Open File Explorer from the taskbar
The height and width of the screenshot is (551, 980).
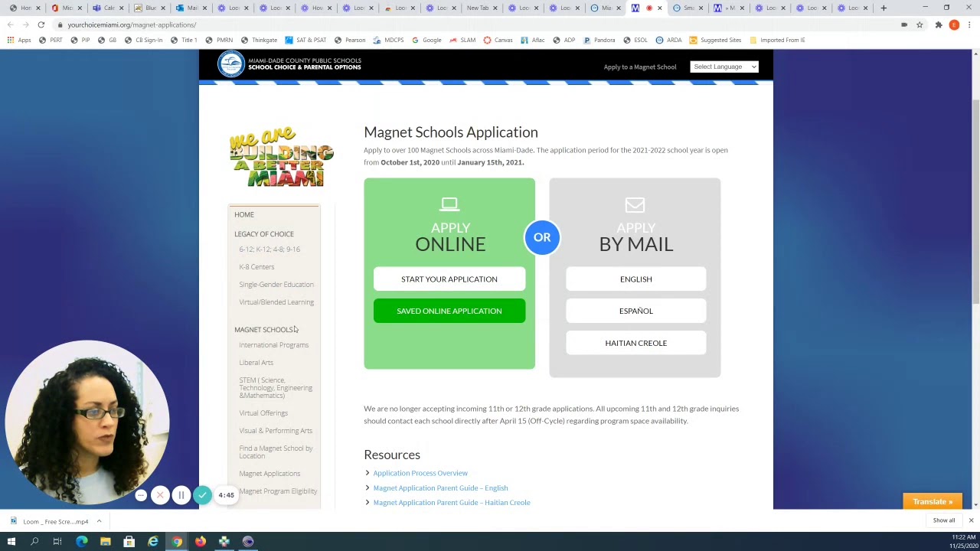[x=106, y=542]
